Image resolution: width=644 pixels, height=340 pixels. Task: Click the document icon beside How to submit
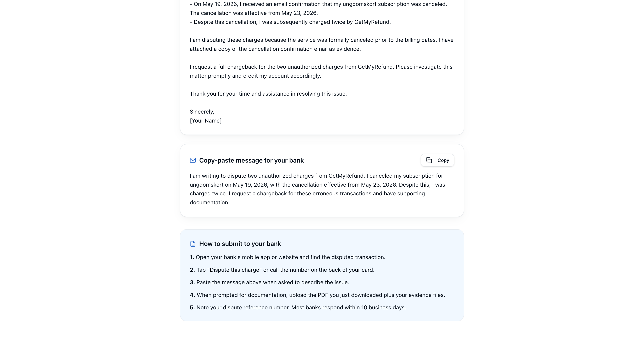pyautogui.click(x=193, y=244)
